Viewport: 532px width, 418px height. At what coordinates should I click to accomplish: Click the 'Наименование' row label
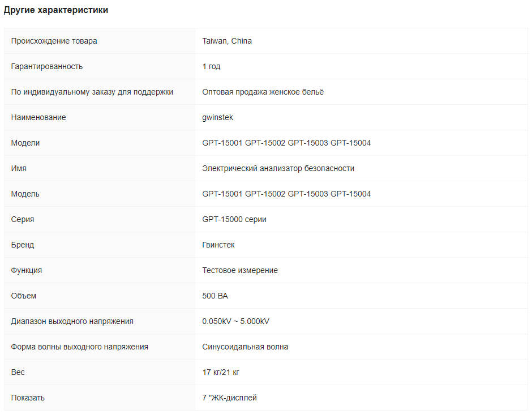point(38,117)
